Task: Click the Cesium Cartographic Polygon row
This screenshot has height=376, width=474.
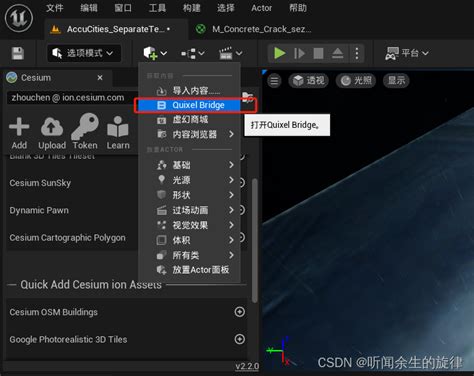Action: click(72, 238)
